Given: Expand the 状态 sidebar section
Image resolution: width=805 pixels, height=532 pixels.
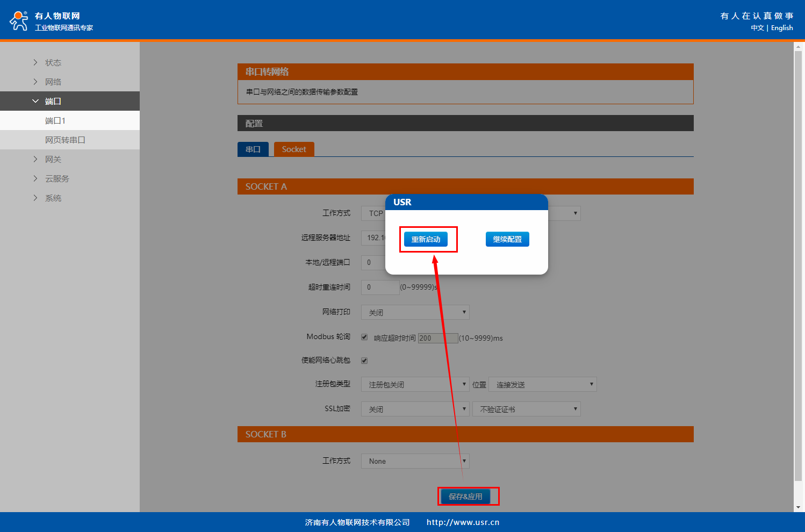Looking at the screenshot, I should pos(53,62).
